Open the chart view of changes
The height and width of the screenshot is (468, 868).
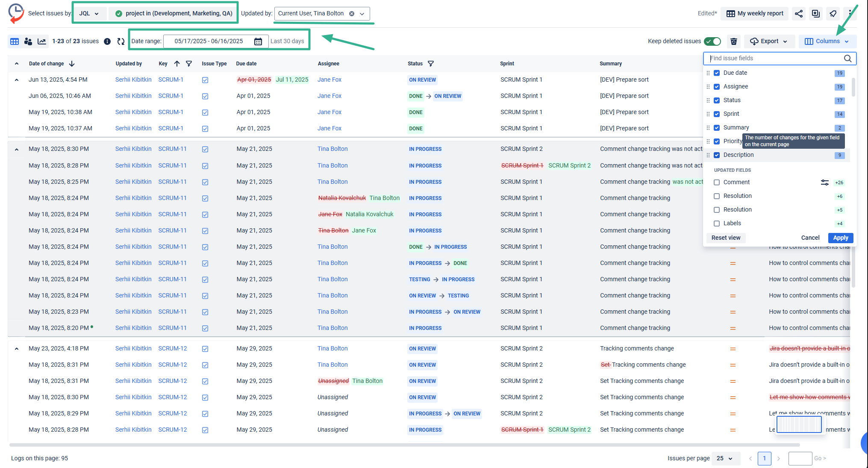[x=42, y=41]
